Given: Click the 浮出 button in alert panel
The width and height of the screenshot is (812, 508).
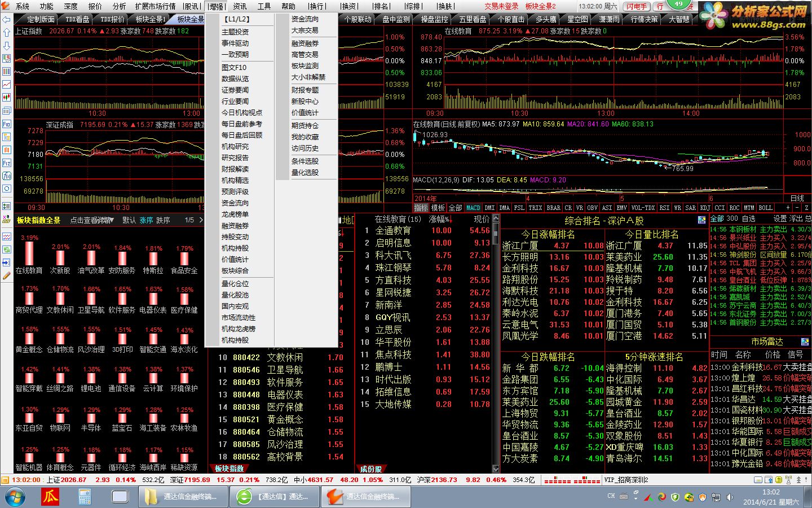Looking at the screenshot, I should click(x=796, y=218).
